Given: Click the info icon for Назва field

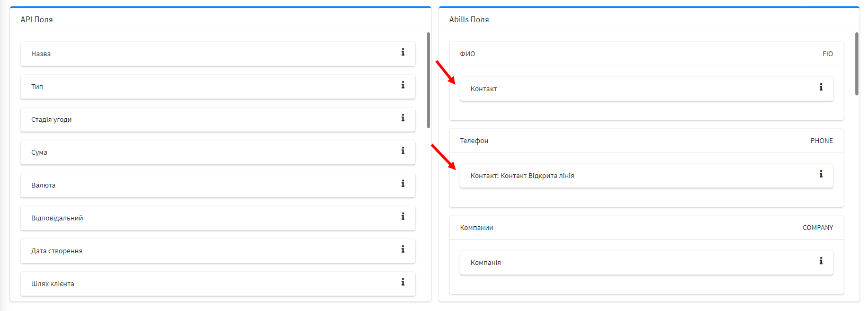Looking at the screenshot, I should point(402,52).
